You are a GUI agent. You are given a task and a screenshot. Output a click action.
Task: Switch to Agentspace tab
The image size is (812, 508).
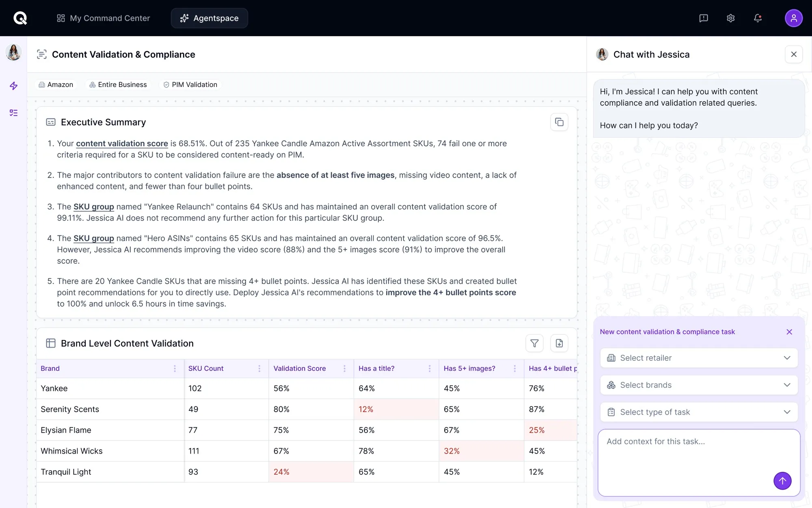(209, 18)
